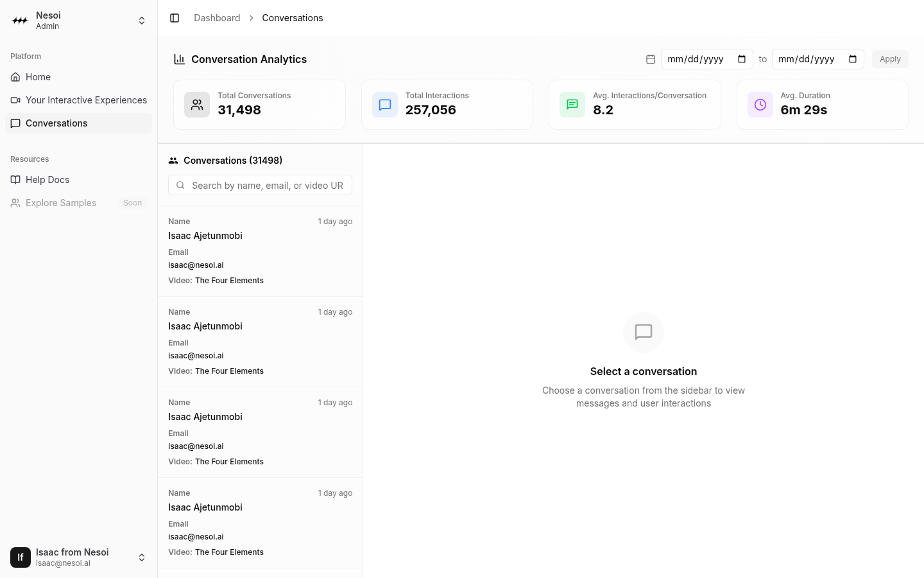Open the first Isaac Ajetunmobi conversation
This screenshot has height=578, width=924.
click(260, 251)
